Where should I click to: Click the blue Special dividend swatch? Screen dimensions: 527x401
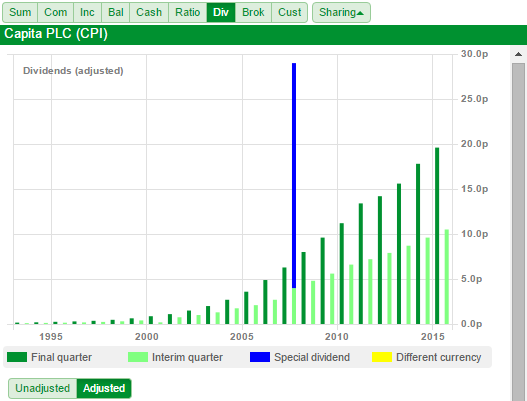click(260, 357)
